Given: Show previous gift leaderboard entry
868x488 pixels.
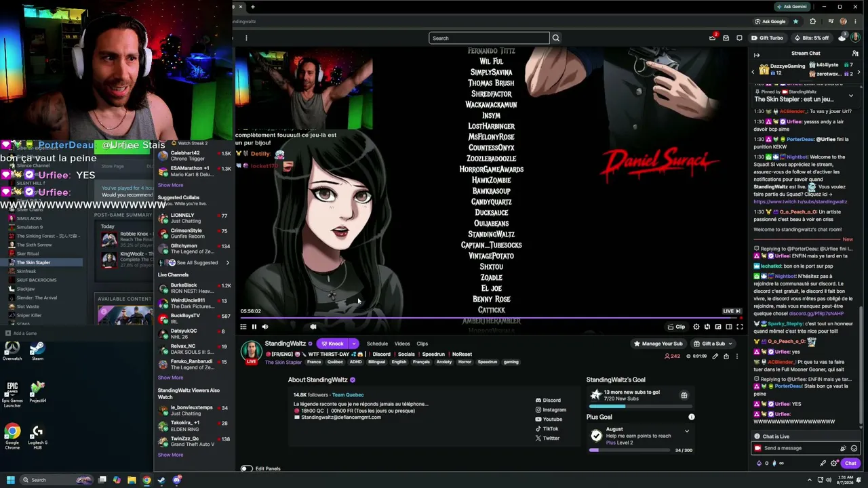Looking at the screenshot, I should (753, 72).
